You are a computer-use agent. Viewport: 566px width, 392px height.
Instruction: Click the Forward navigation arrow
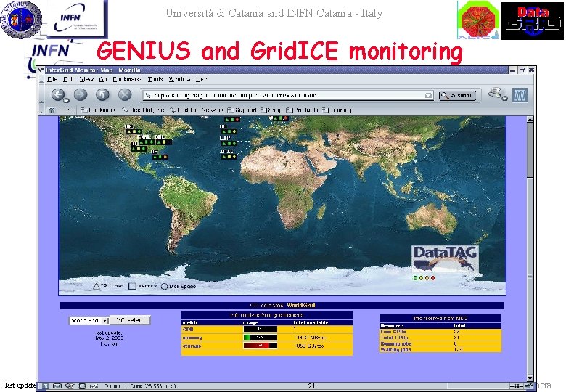point(81,95)
